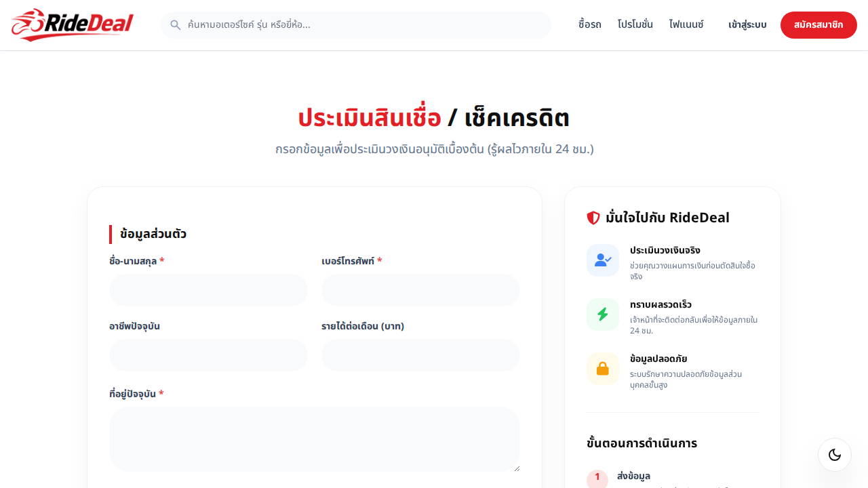868x488 pixels.
Task: Click the เข้าสู่ระบบ login link
Action: coord(747,25)
